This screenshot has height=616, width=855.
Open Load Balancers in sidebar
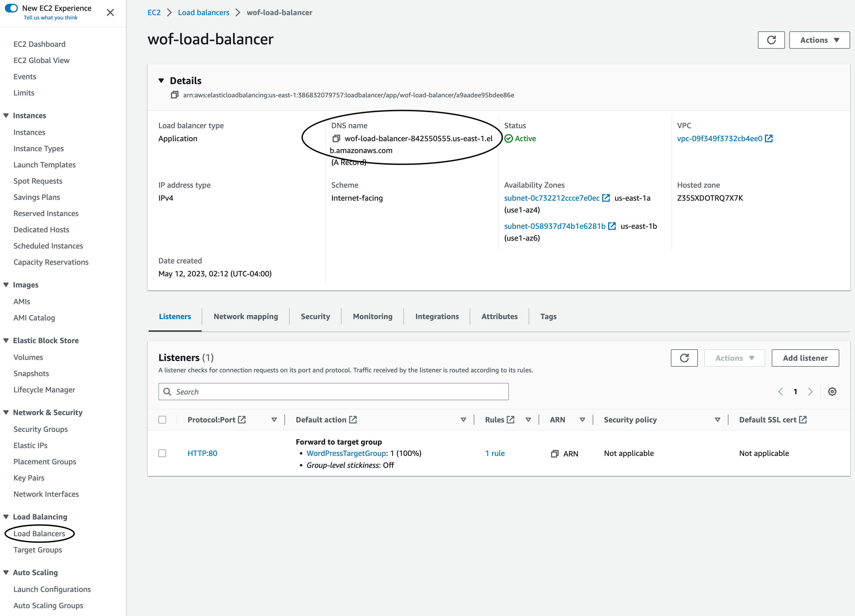(39, 534)
